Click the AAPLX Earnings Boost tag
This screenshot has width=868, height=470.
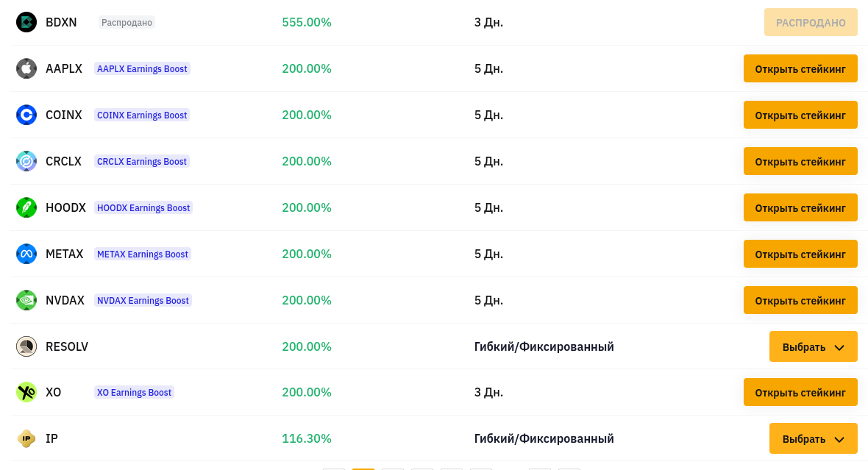tap(142, 68)
